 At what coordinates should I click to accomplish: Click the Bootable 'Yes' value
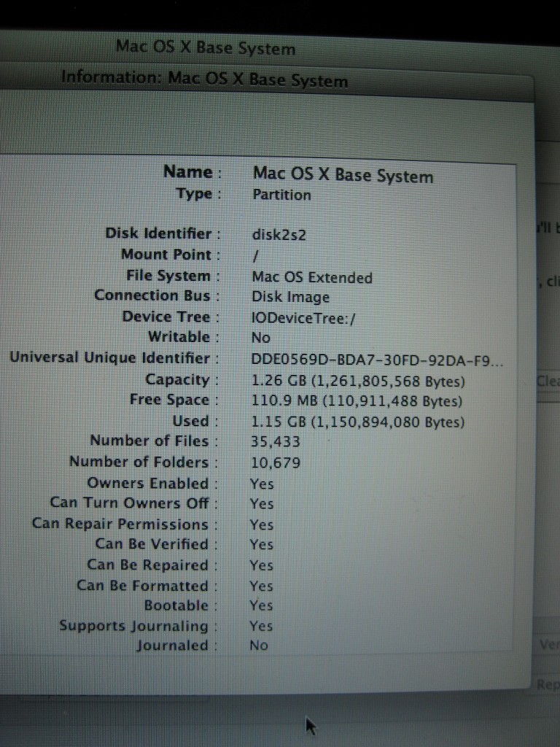[262, 605]
